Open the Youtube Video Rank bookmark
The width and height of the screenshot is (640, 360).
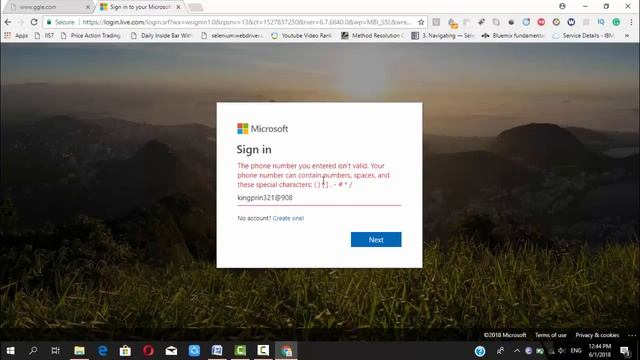[x=302, y=36]
